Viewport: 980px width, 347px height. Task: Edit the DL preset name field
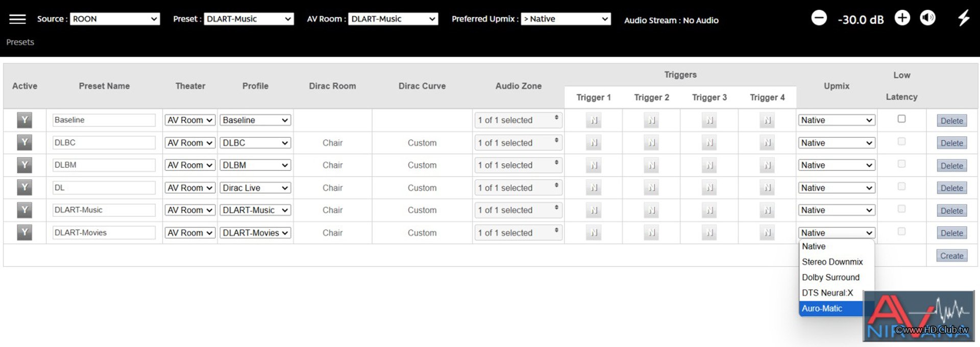click(104, 188)
